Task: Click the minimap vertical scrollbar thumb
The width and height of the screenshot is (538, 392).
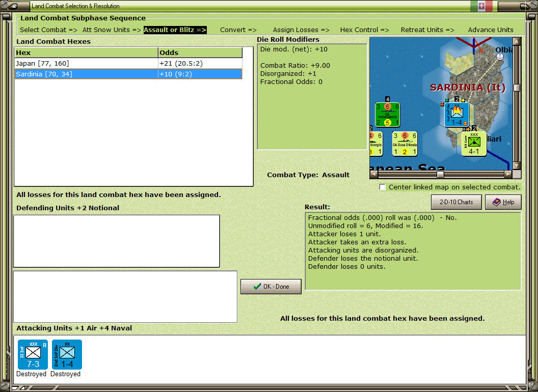Action: [x=517, y=88]
